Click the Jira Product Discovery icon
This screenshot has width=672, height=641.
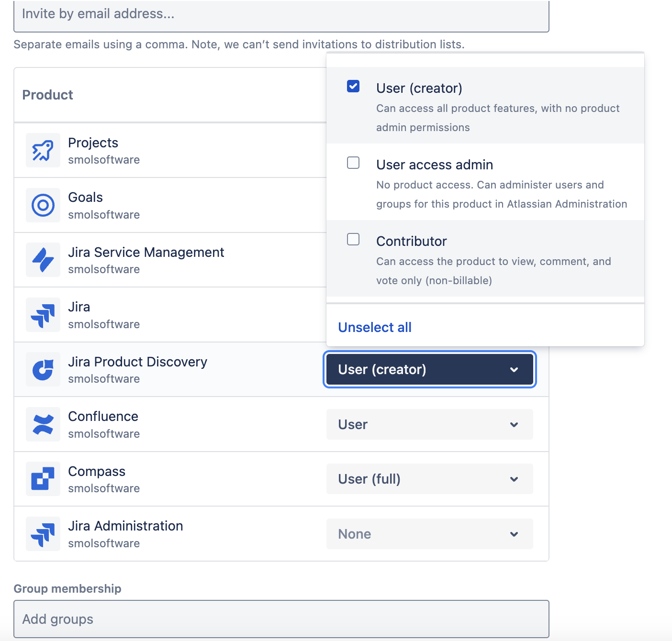43,369
